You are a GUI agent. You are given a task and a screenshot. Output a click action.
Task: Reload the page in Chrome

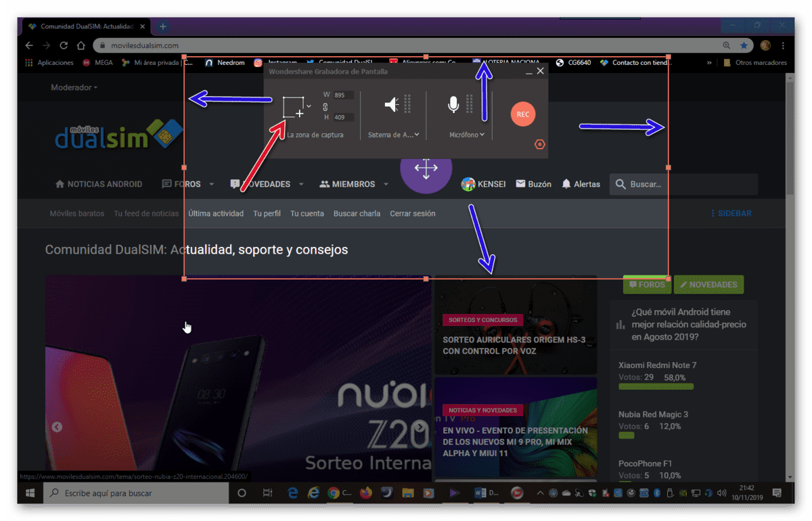click(x=64, y=45)
